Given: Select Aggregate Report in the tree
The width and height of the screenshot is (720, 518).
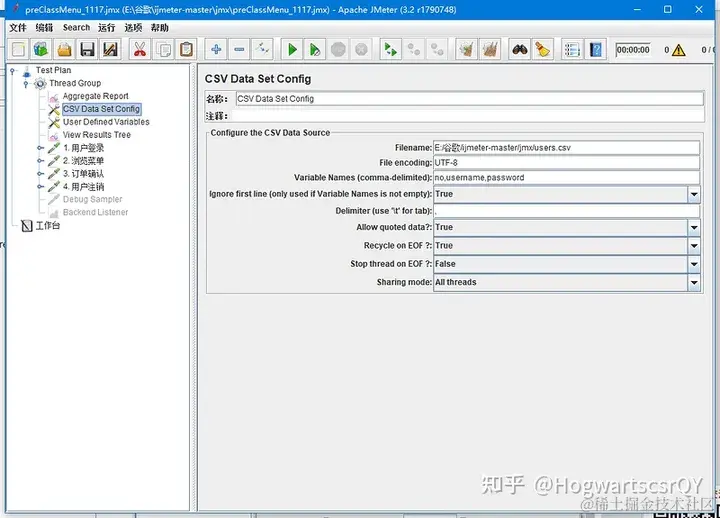Looking at the screenshot, I should point(96,96).
